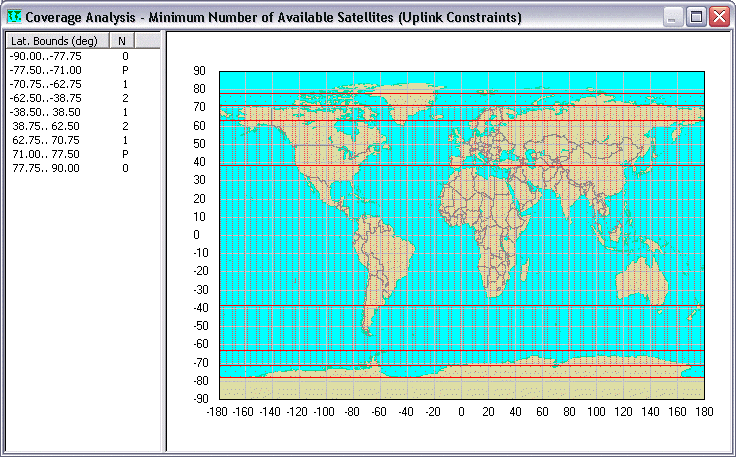This screenshot has width=736, height=457.
Task: Click the N column header
Action: (x=121, y=40)
